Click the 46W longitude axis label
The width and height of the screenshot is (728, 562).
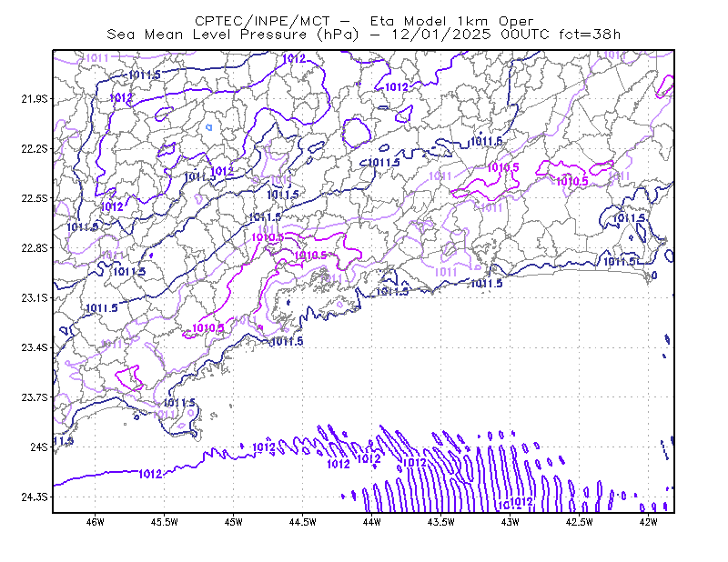pyautogui.click(x=96, y=522)
